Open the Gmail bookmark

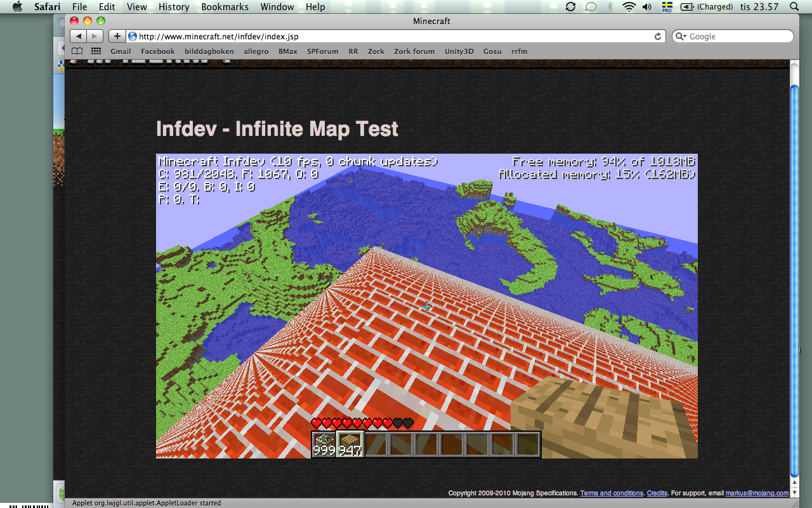[121, 51]
